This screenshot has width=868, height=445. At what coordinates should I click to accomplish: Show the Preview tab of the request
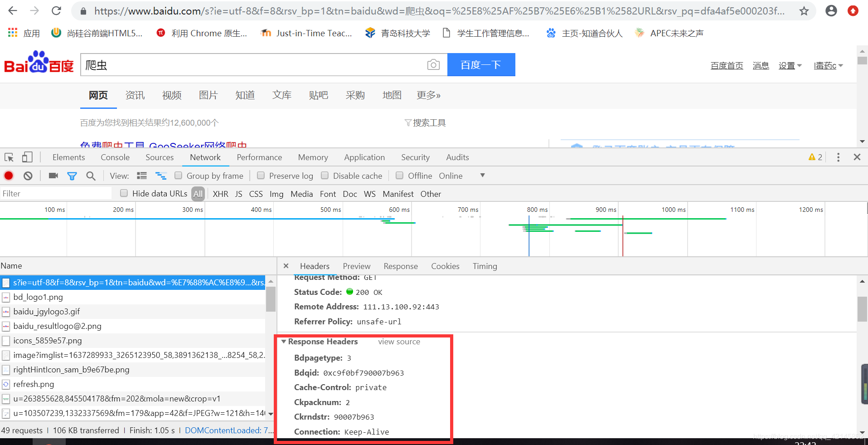(356, 266)
